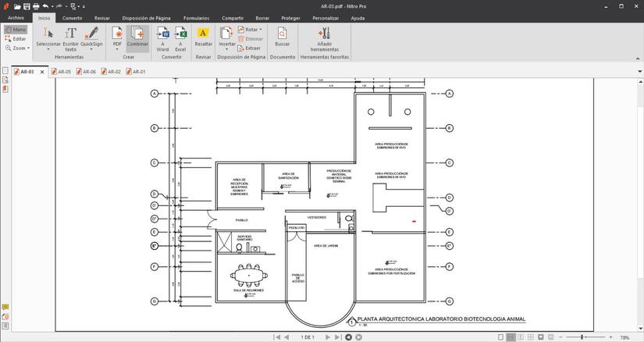Close the AR-03 document tab
Image resolution: width=644 pixels, height=342 pixels.
42,72
